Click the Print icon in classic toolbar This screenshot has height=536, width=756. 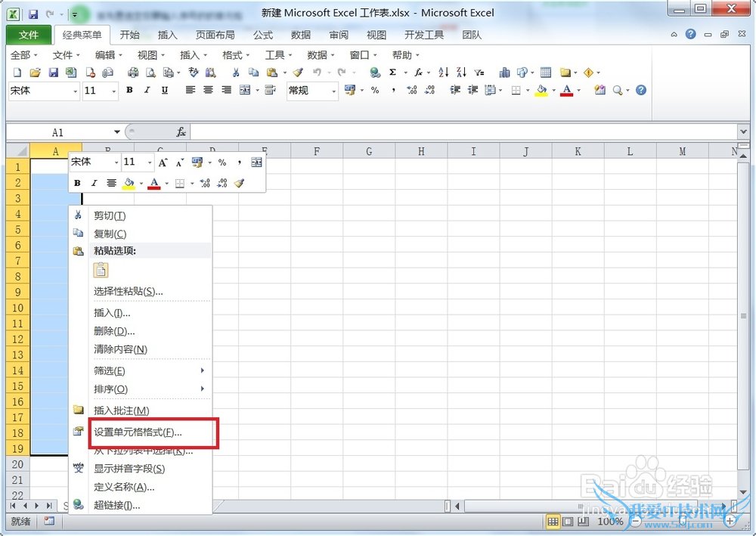[133, 73]
